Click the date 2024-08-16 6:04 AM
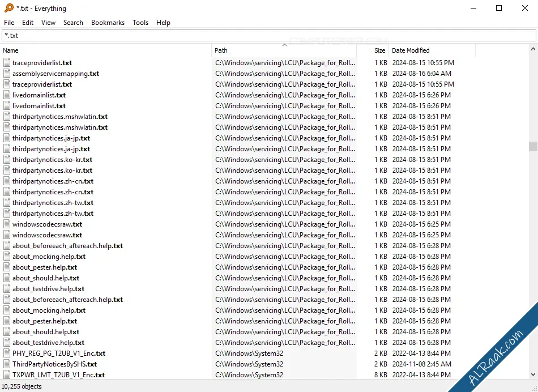Viewport: 538px width, 392px height. pyautogui.click(x=422, y=74)
